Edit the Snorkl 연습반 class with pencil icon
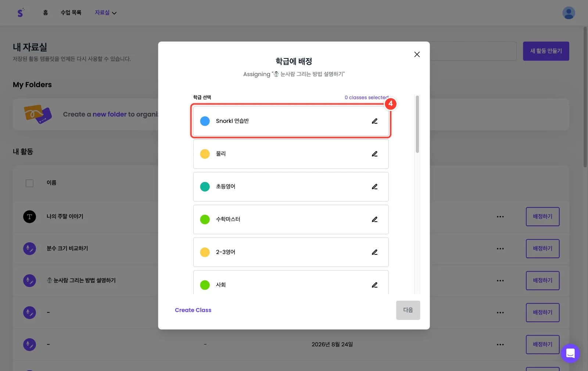Image resolution: width=588 pixels, height=371 pixels. (374, 121)
